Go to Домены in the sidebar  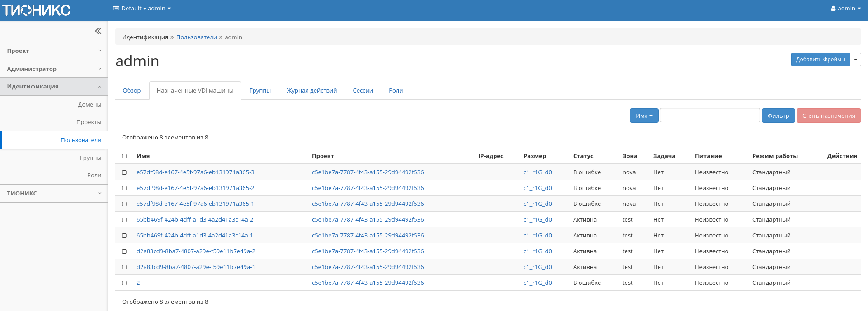tap(90, 105)
